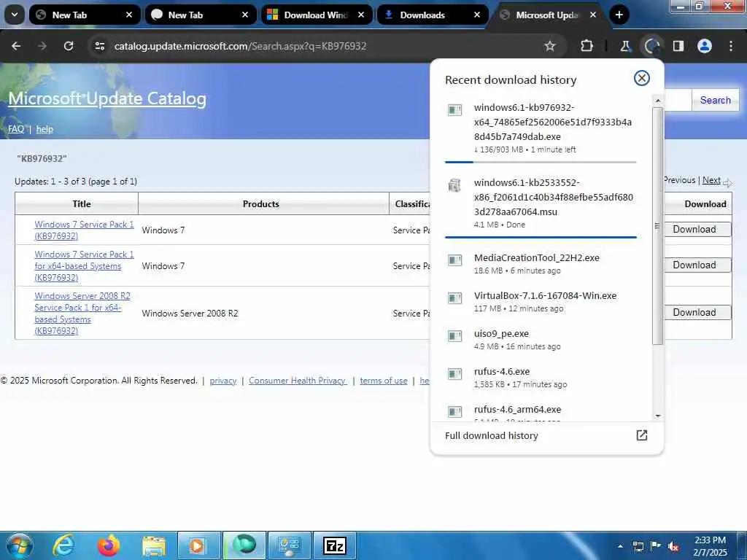This screenshot has height=560, width=747.
Task: Open Chrome Labs flask icon
Action: point(625,46)
